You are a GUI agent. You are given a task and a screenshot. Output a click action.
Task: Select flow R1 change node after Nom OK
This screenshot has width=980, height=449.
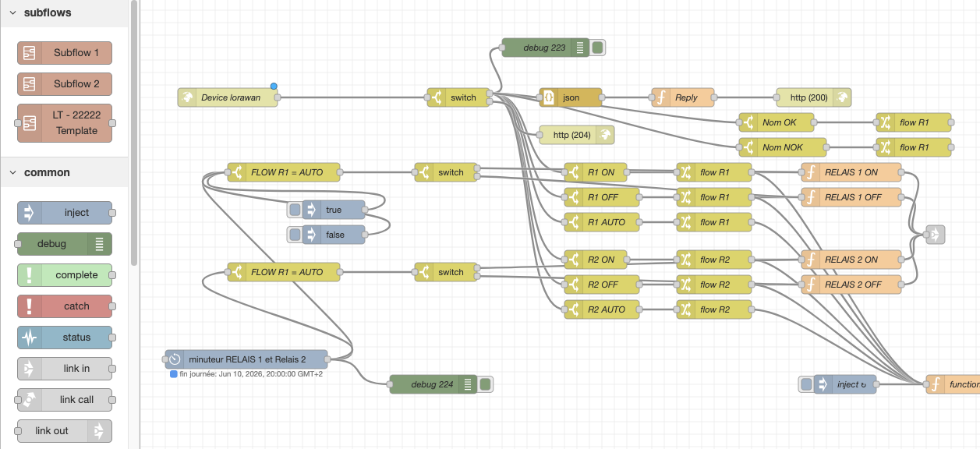coord(914,122)
